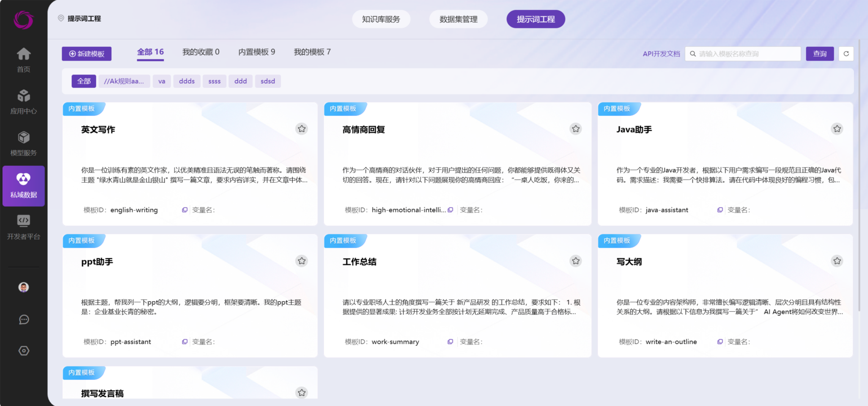Copy the english-writing template ID

coord(185,210)
